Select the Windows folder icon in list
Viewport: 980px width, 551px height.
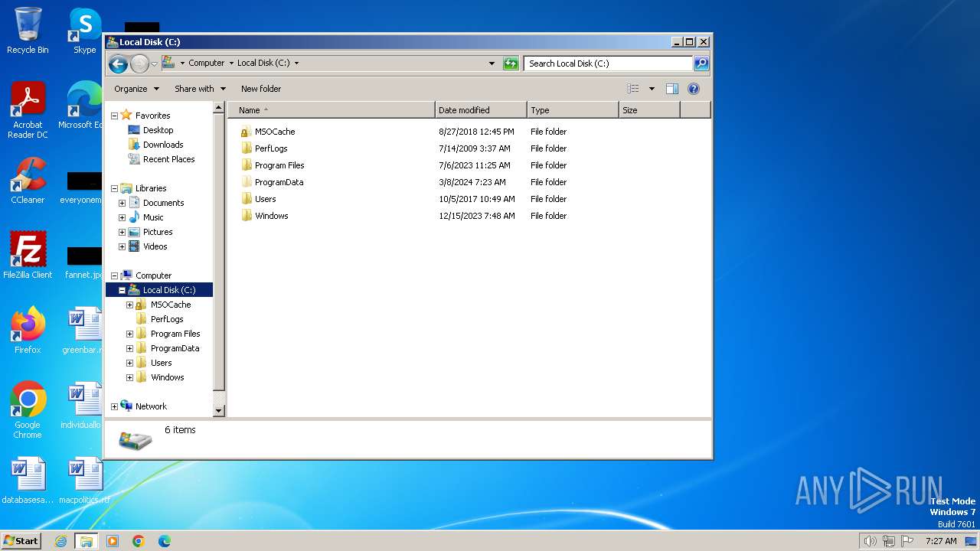(x=246, y=216)
